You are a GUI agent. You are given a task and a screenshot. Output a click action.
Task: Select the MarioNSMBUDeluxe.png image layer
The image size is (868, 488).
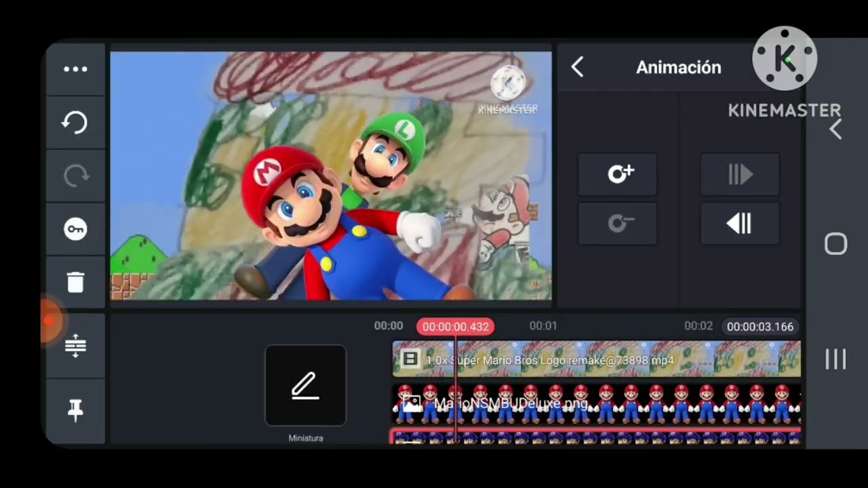pos(597,403)
